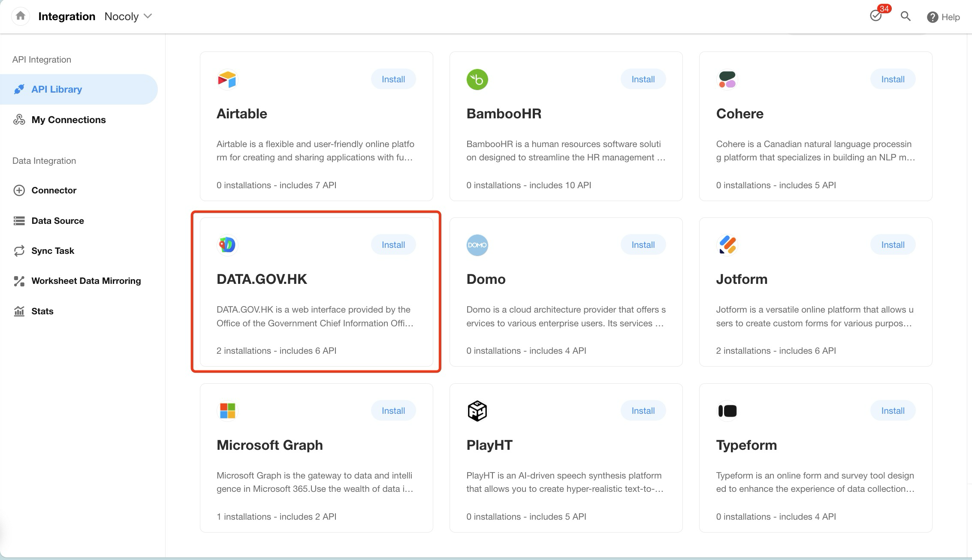Open pending tasks with the 34 badge
This screenshot has width=972, height=560.
(x=876, y=16)
